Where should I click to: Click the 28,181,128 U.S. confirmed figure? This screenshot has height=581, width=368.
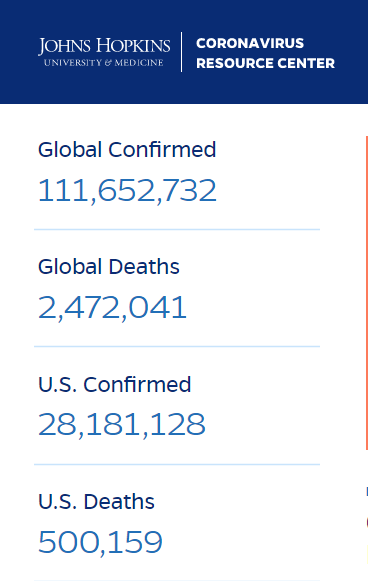click(x=122, y=425)
